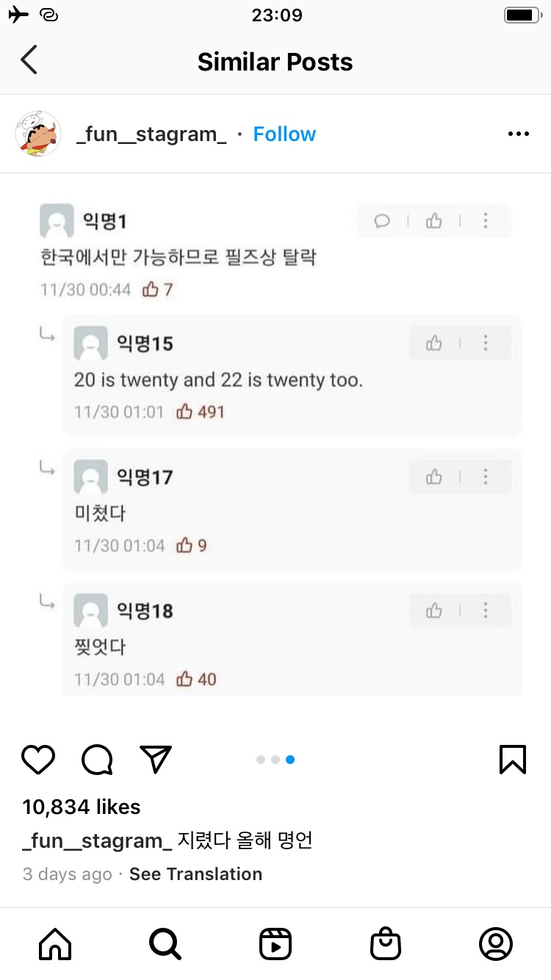Follow the _fun__stagram_ account

click(x=284, y=134)
